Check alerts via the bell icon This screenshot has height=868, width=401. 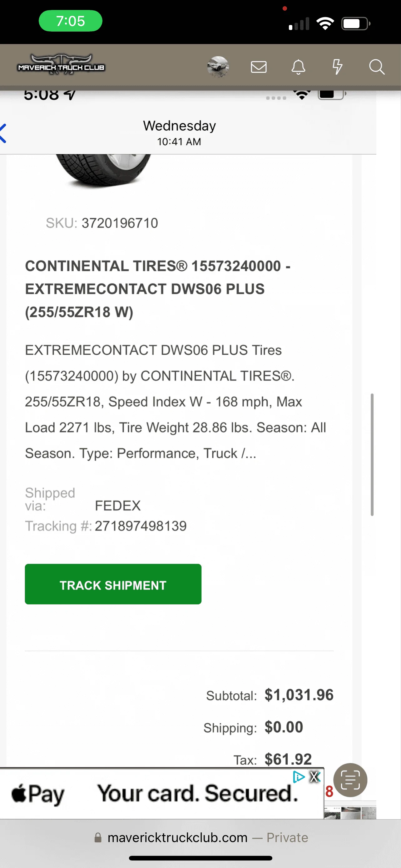pos(298,67)
